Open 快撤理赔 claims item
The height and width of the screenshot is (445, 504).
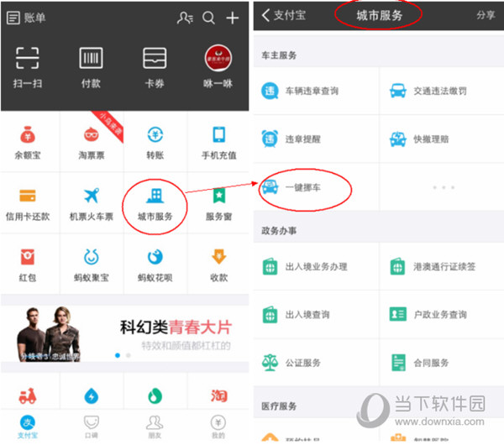pos(442,139)
